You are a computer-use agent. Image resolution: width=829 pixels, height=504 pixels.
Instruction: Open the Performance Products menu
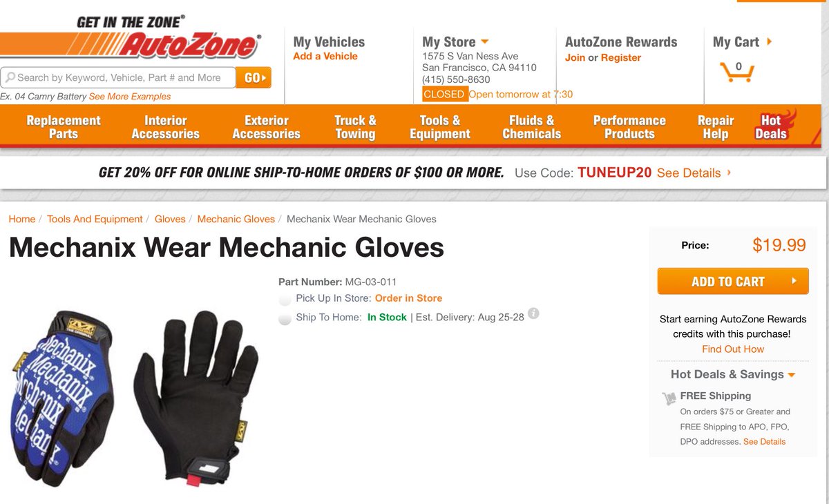click(x=629, y=127)
